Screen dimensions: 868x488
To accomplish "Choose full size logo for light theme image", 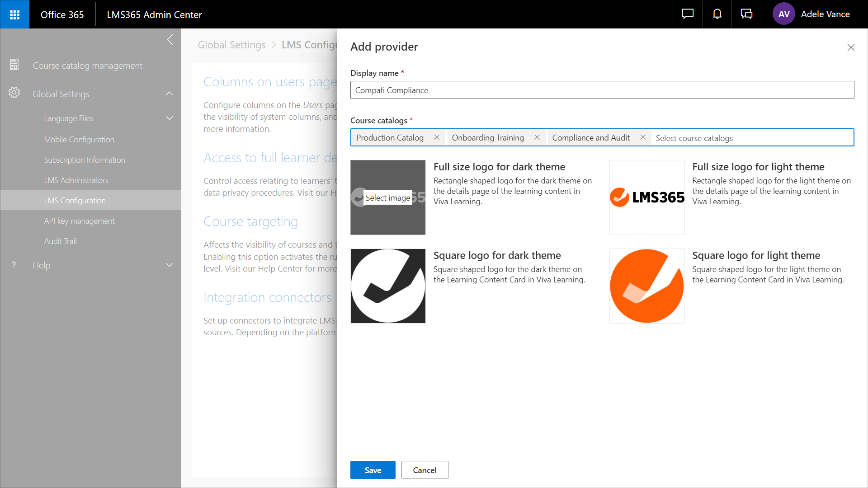I will tap(647, 197).
